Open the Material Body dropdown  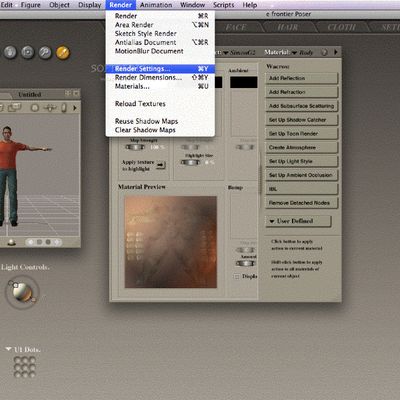(x=303, y=53)
